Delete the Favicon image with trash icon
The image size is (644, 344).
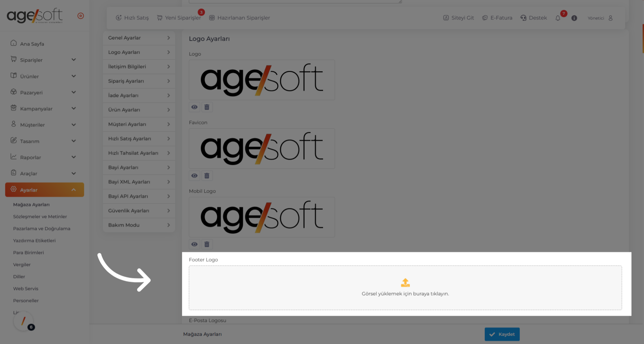tap(207, 176)
